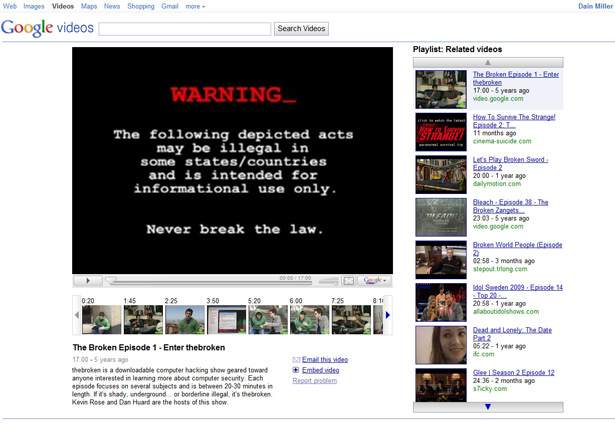615x424 pixels.
Task: Open the Glee Season 2 Episode 12 thumbnail
Action: (x=441, y=385)
